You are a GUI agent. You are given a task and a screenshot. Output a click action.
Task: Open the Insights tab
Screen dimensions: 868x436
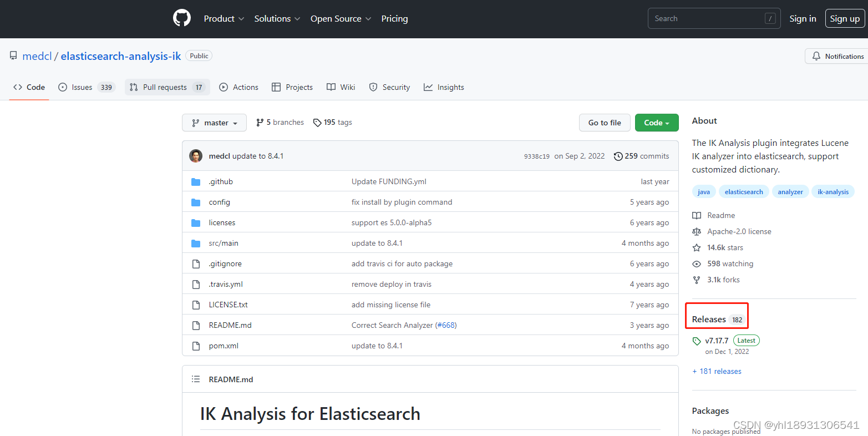(444, 87)
